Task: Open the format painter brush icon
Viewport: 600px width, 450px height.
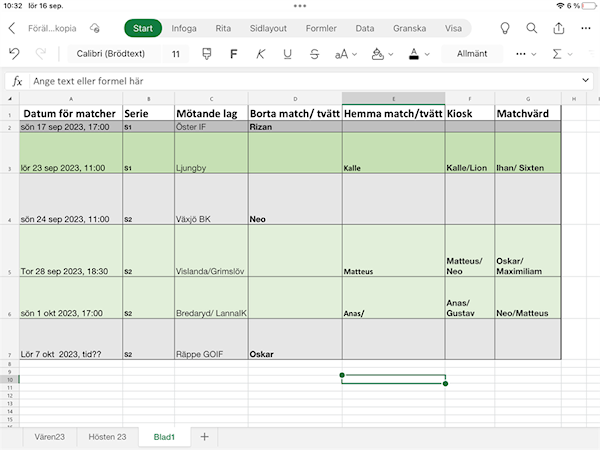Action: [x=206, y=53]
